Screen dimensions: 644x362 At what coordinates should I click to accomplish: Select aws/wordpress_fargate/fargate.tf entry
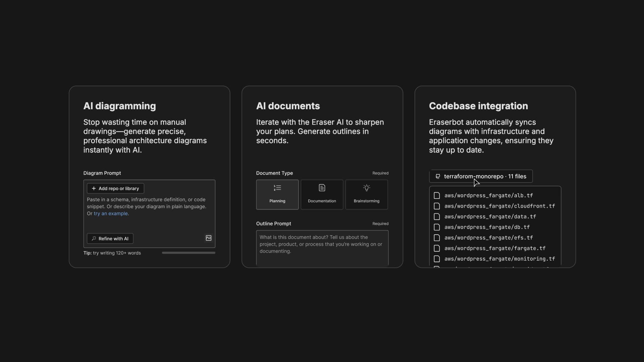click(495, 248)
